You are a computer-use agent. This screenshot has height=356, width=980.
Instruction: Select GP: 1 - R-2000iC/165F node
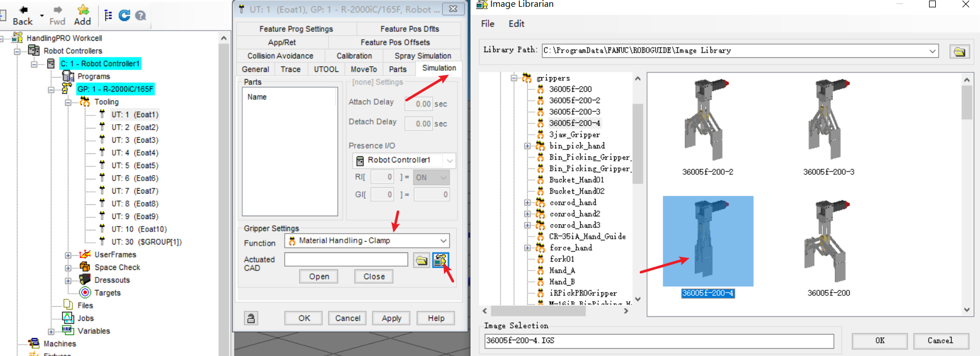pos(115,89)
